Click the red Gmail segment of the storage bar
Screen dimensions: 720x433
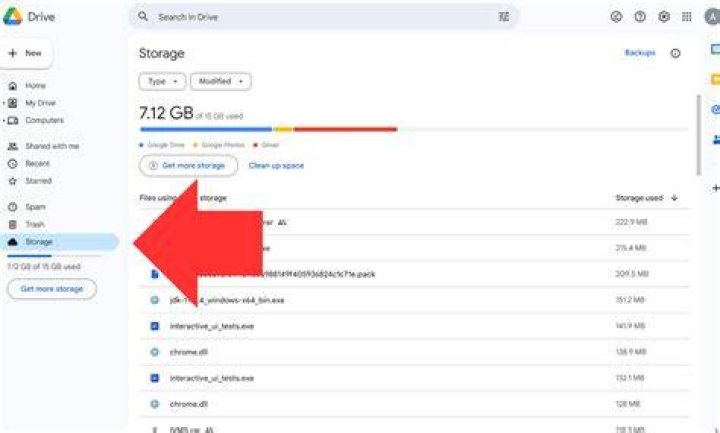pyautogui.click(x=345, y=129)
